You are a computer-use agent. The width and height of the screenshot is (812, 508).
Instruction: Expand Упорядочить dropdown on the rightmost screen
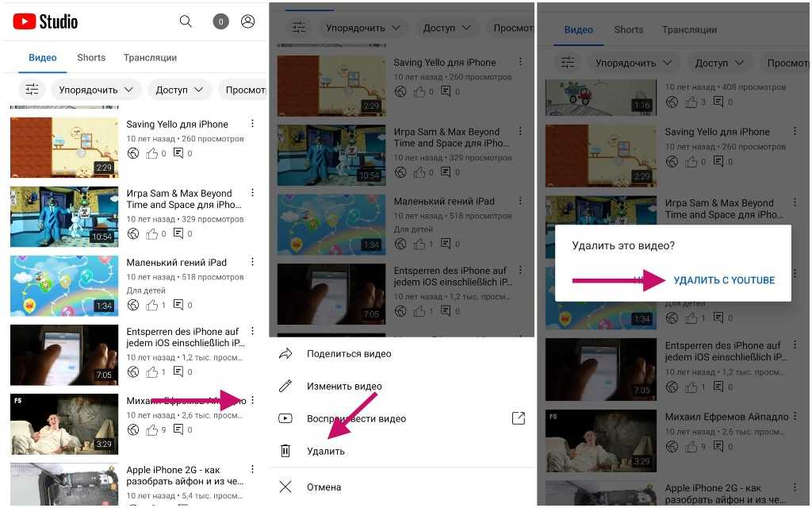coord(633,63)
